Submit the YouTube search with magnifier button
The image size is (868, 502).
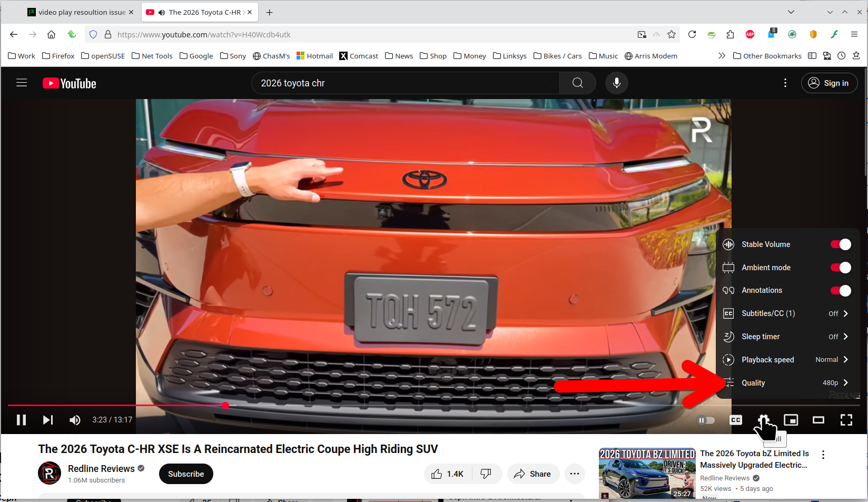coord(578,83)
